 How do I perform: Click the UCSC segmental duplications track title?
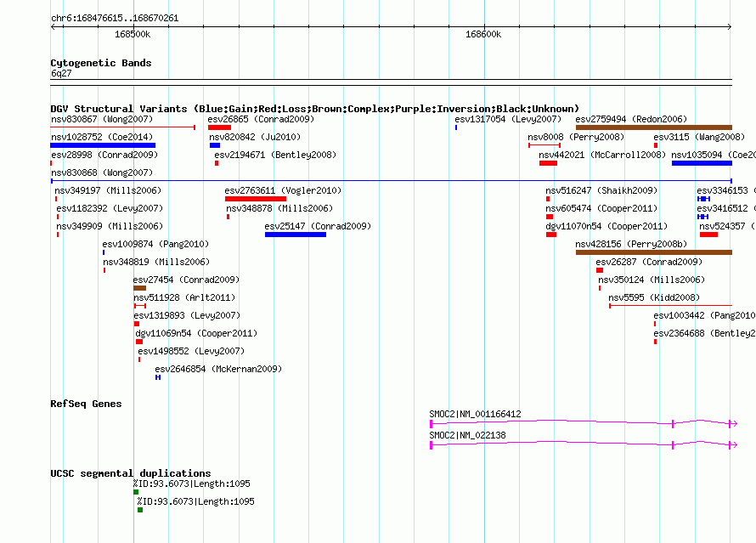click(x=131, y=473)
